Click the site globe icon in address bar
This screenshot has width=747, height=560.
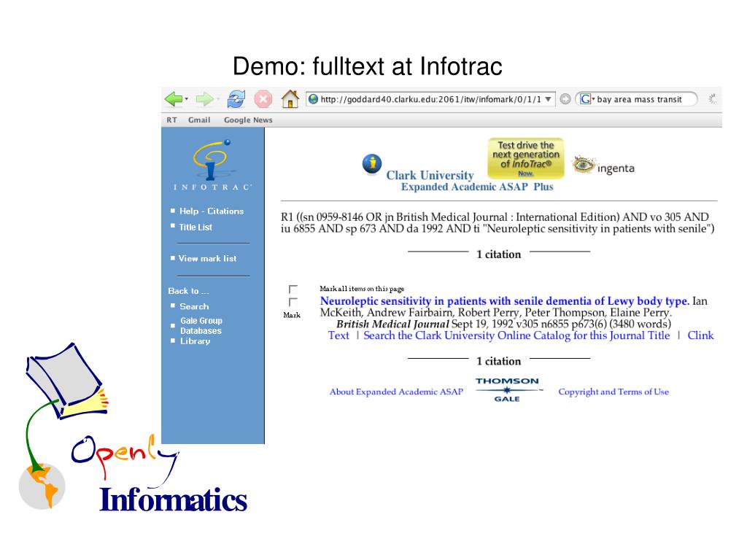(x=313, y=99)
